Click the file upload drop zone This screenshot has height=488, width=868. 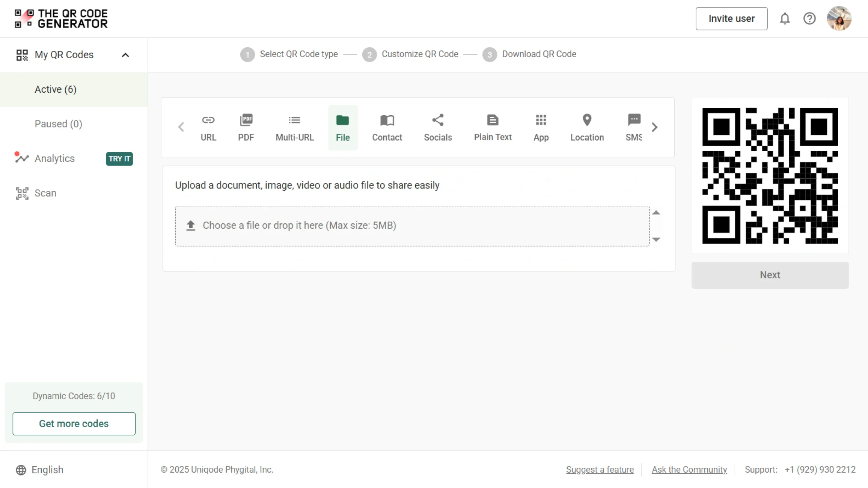(x=412, y=226)
